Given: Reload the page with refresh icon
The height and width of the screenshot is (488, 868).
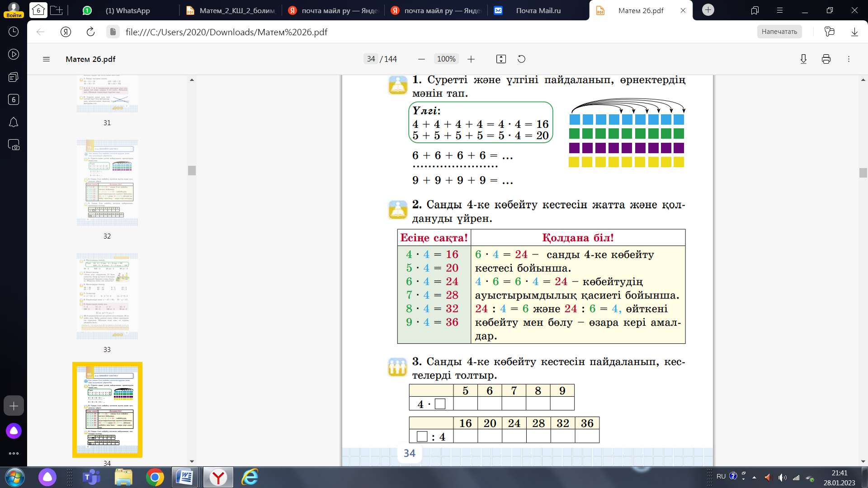Looking at the screenshot, I should [x=90, y=32].
